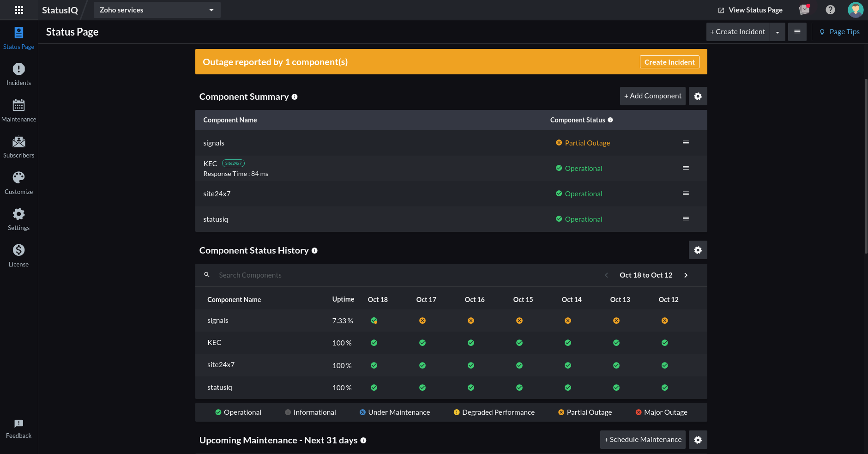Open Settings in the sidebar
This screenshot has width=868, height=454.
pos(19,219)
